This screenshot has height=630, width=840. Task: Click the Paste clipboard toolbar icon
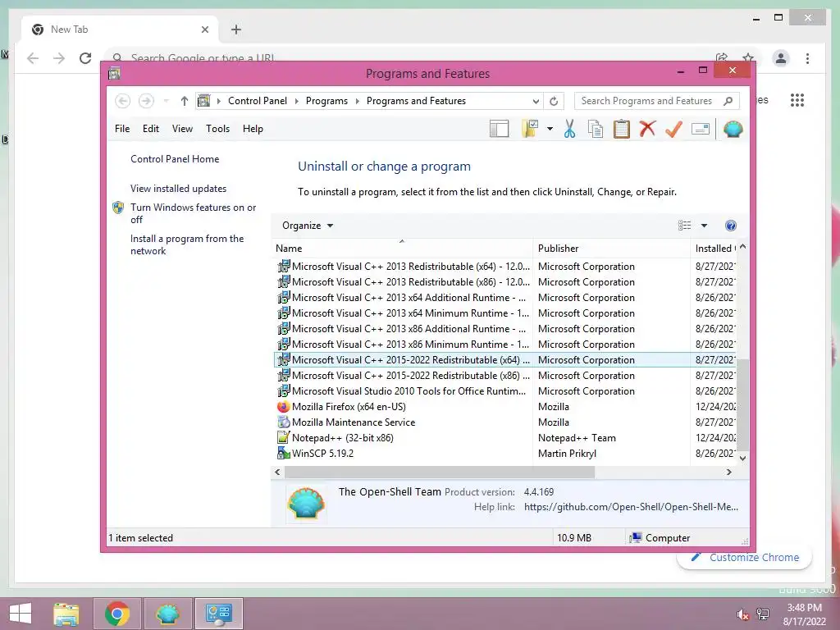(622, 129)
